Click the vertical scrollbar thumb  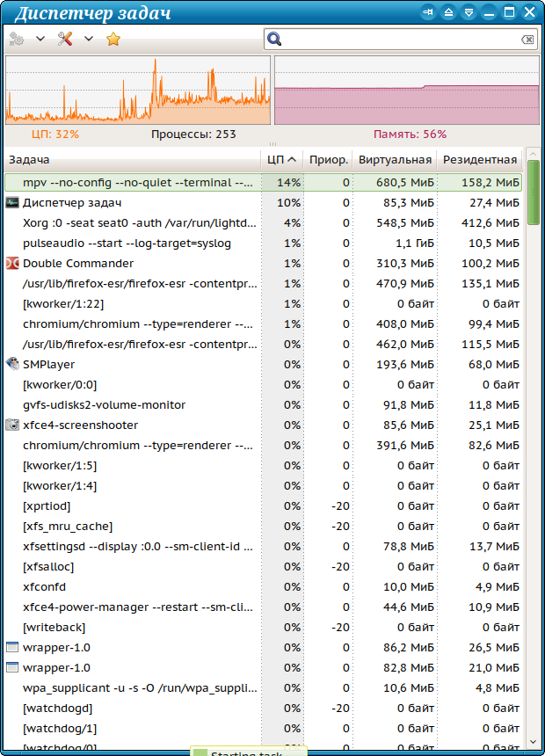(533, 193)
